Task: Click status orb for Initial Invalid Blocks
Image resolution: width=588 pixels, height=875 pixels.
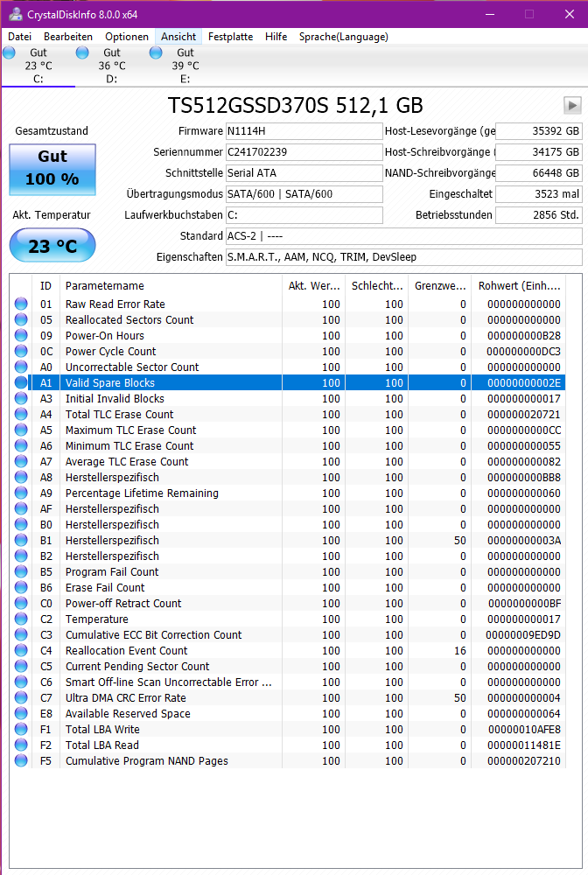Action: (21, 398)
